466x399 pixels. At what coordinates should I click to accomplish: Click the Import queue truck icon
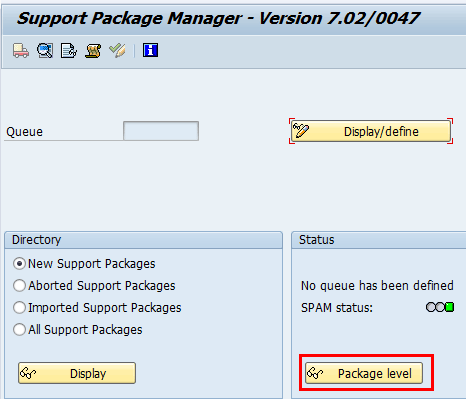tap(21, 51)
